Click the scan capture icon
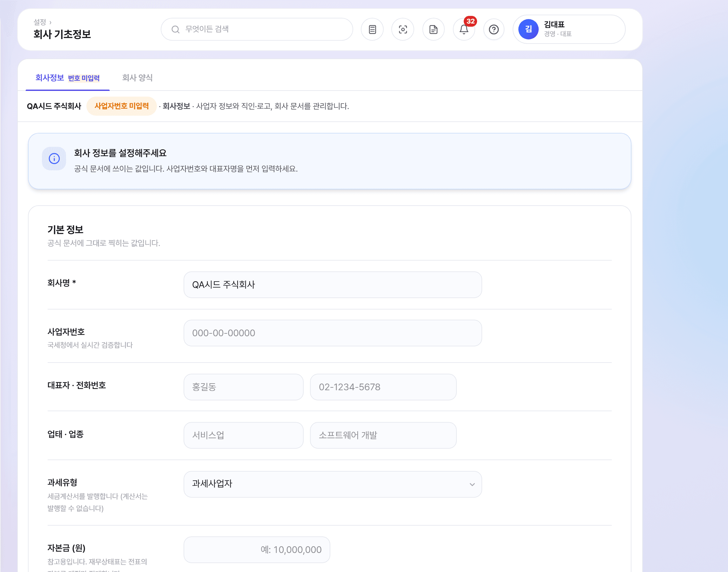The image size is (728, 572). tap(403, 30)
